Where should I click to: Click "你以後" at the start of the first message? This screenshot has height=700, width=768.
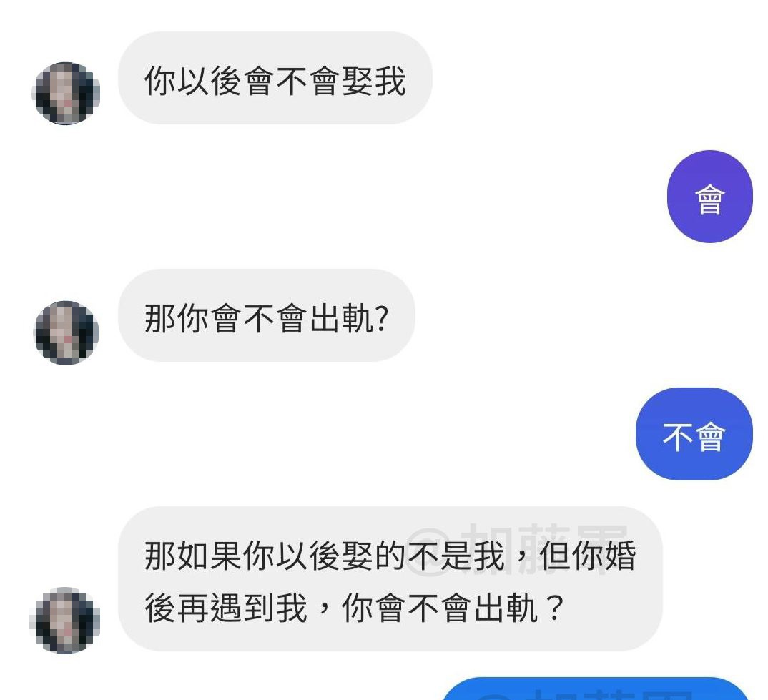click(194, 82)
